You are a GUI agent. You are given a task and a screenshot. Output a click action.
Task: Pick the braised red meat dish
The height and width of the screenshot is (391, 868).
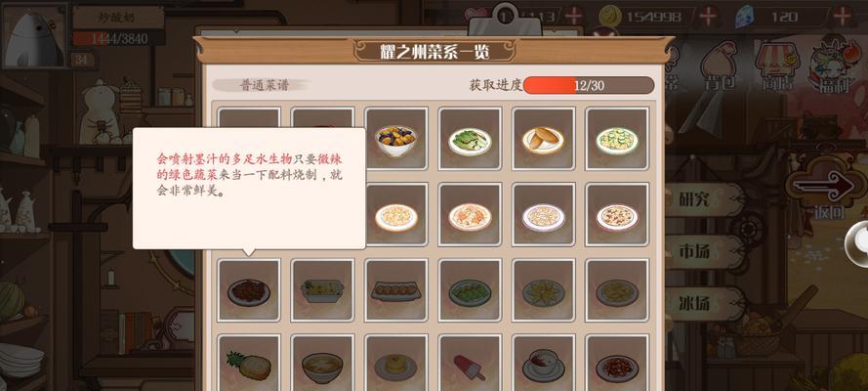[249, 290]
